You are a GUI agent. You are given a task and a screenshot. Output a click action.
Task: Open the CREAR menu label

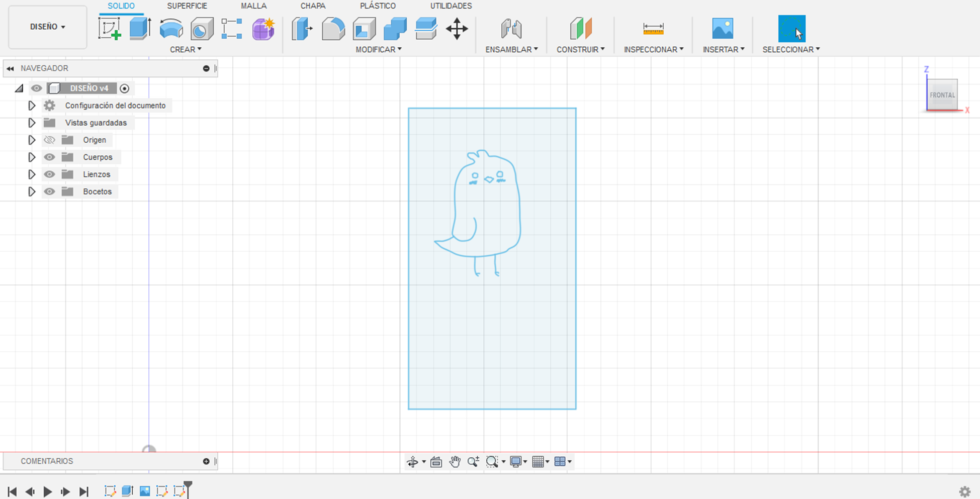pos(186,49)
